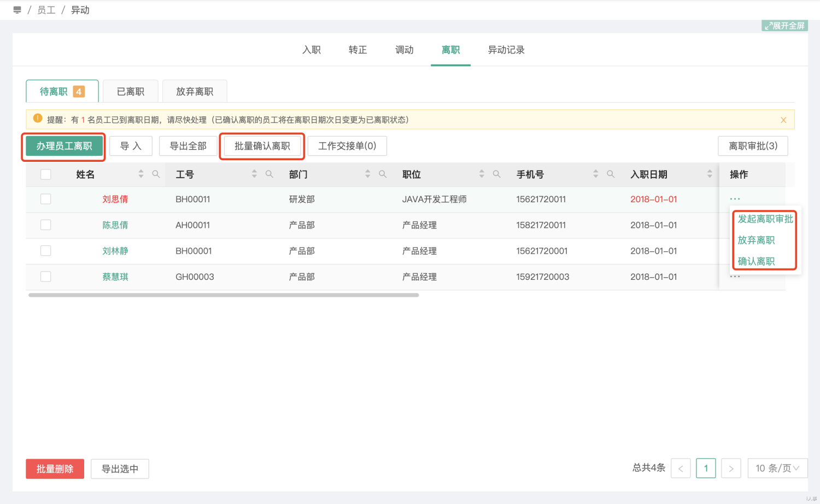Click the red 批量删除 button
The width and height of the screenshot is (820, 504).
coord(55,469)
